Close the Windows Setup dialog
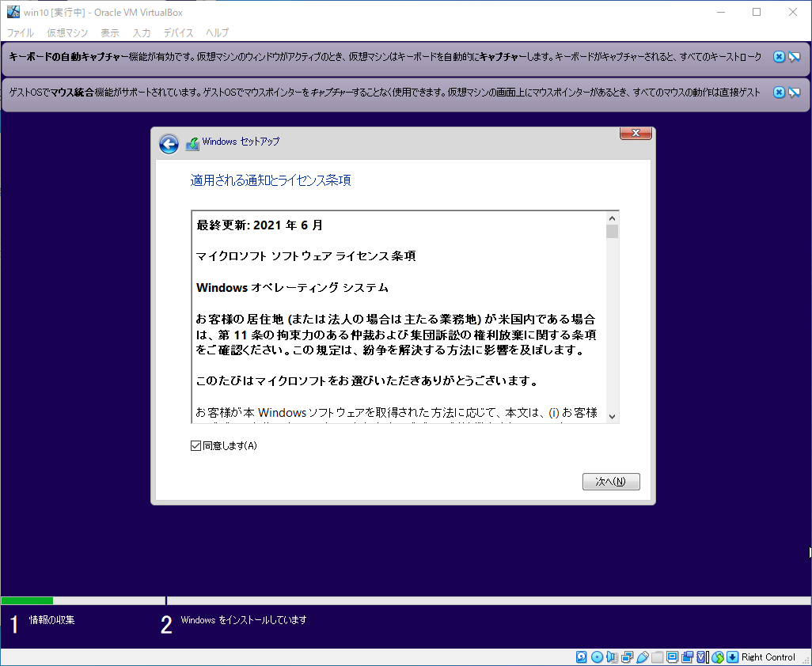This screenshot has width=812, height=666. pos(636,134)
